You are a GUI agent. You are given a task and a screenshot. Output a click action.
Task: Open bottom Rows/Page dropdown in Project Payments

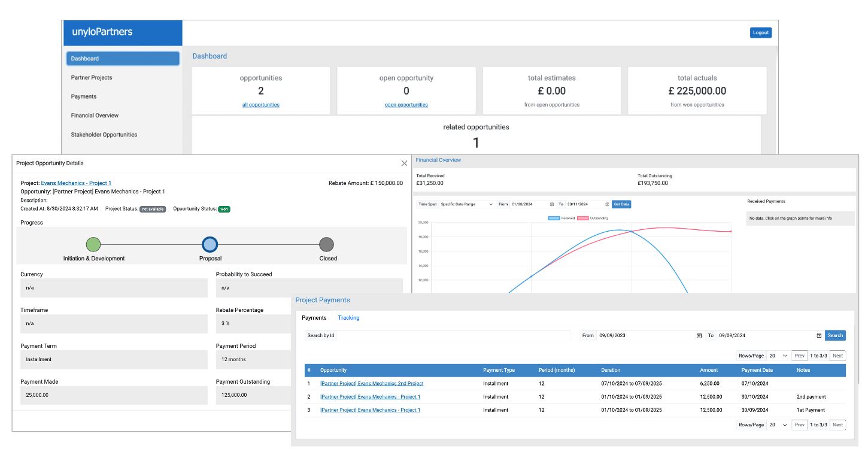pyautogui.click(x=778, y=425)
